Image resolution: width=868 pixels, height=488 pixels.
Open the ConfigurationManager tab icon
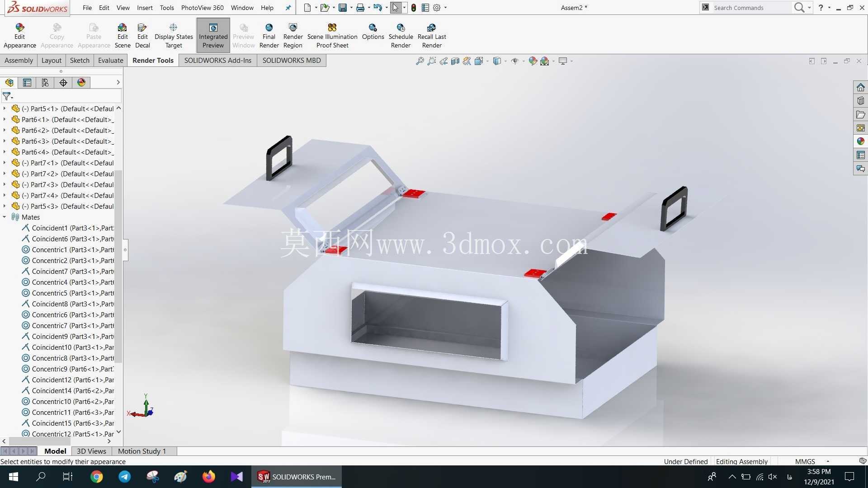[45, 82]
